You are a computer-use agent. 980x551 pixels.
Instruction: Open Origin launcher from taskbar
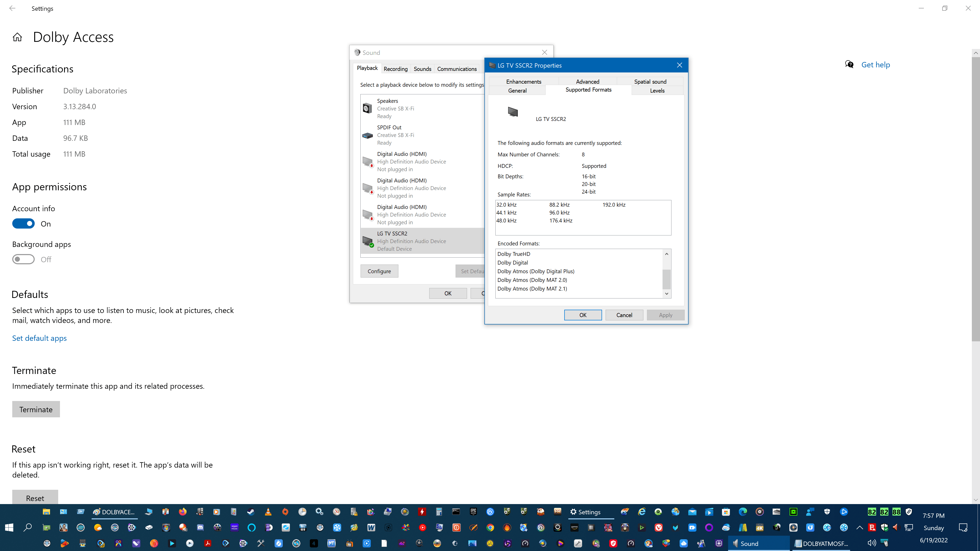[x=285, y=512]
